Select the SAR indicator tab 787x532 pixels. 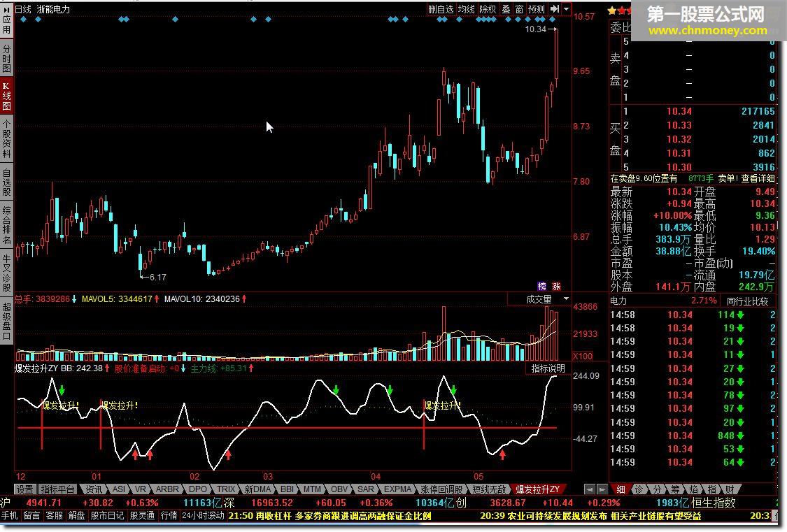point(366,489)
